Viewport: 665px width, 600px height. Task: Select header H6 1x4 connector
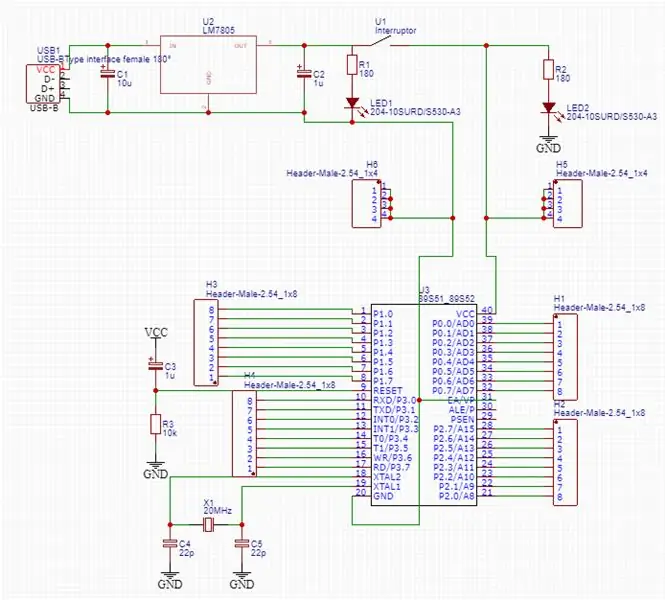pos(367,204)
